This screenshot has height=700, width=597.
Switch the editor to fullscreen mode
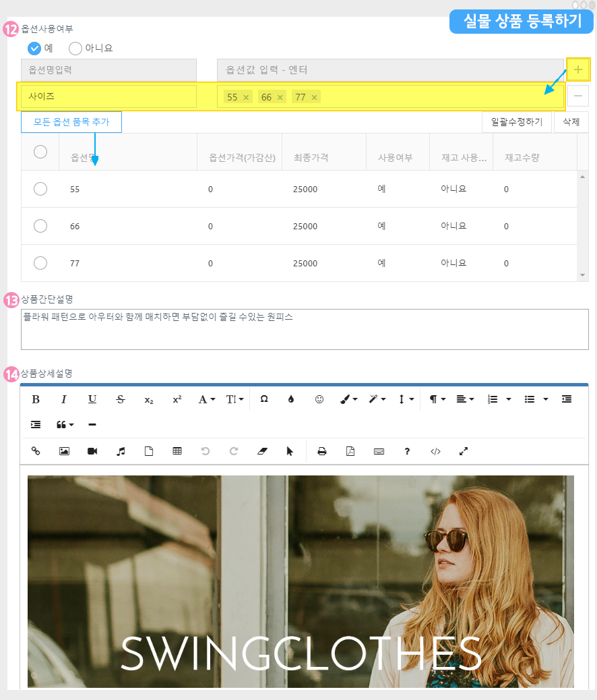464,452
